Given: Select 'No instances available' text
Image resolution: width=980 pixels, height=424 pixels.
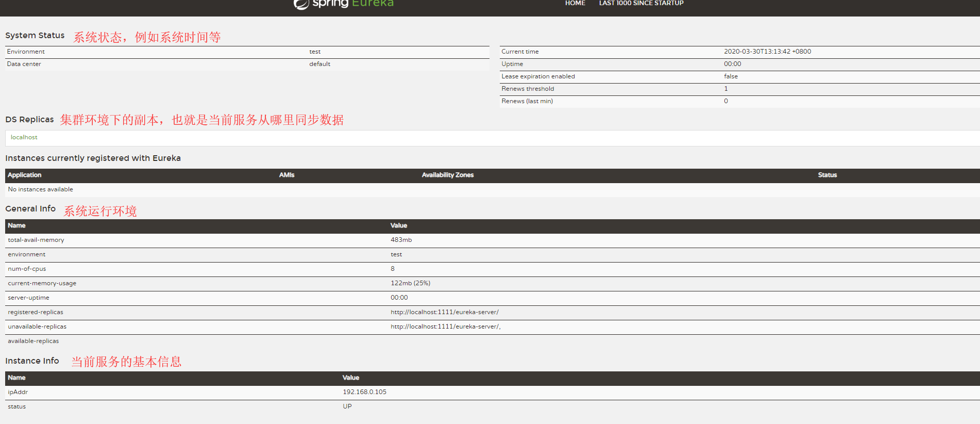Looking at the screenshot, I should pos(40,189).
